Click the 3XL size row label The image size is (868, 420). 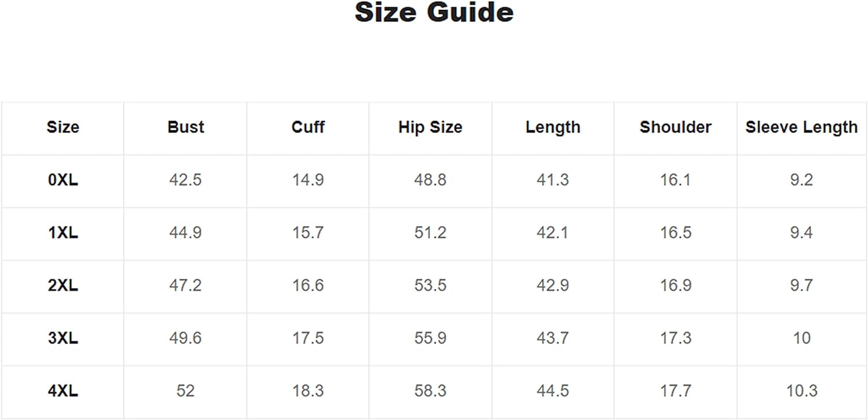point(62,338)
